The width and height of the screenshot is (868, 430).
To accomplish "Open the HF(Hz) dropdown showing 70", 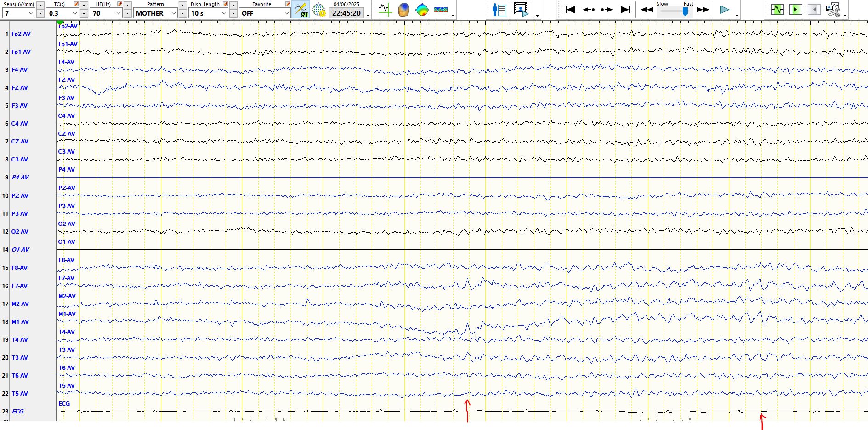I will (x=106, y=13).
